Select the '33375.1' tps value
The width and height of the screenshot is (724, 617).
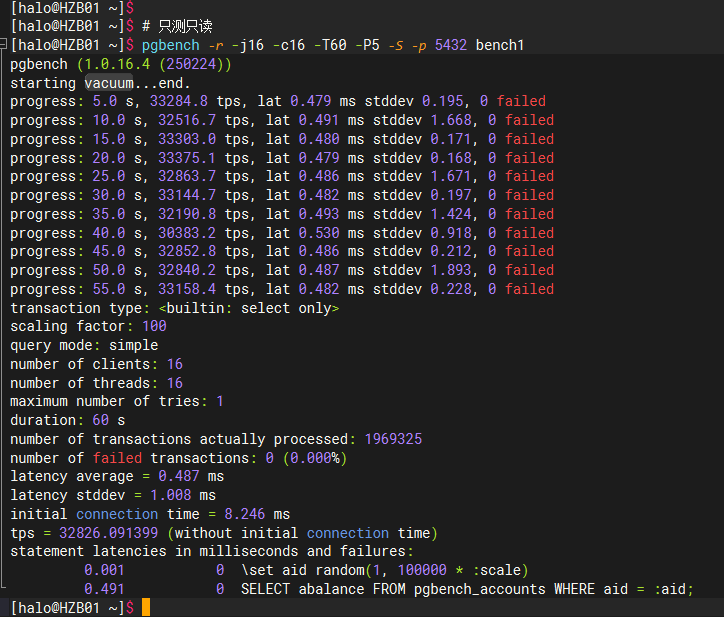point(187,158)
